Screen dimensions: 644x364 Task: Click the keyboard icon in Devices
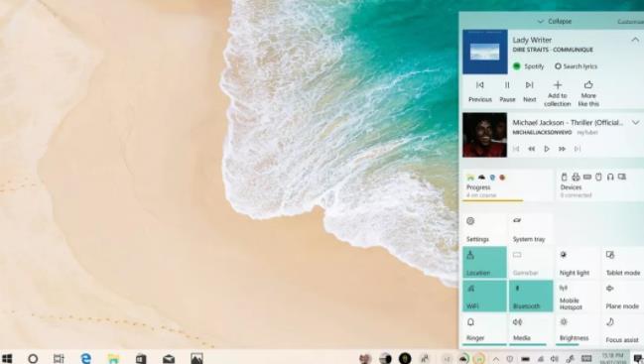click(587, 177)
